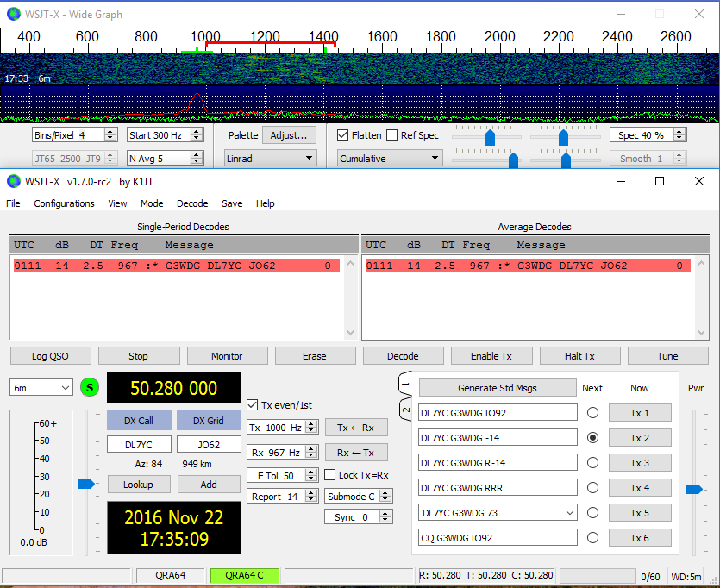Click the Lookup button

point(138,485)
